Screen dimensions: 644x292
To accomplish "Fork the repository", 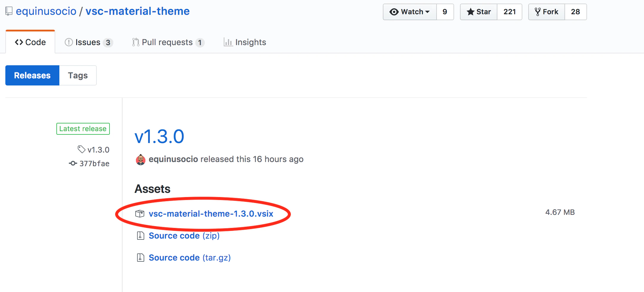I will [546, 12].
